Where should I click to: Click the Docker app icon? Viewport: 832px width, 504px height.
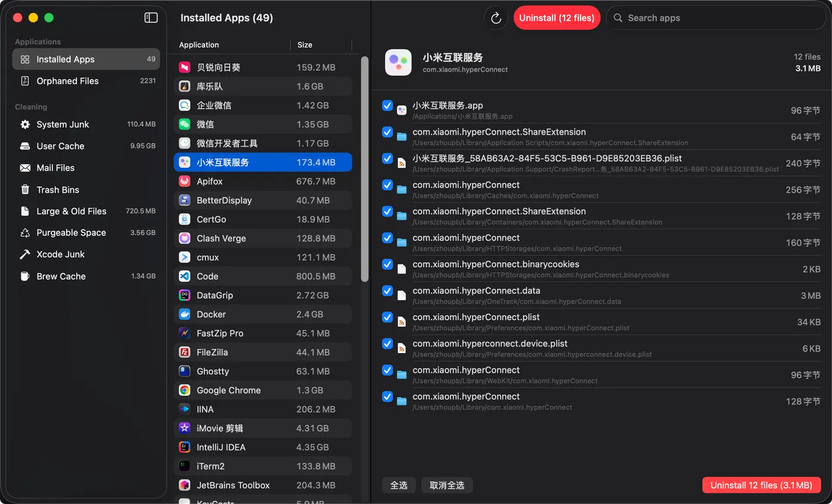tap(185, 314)
